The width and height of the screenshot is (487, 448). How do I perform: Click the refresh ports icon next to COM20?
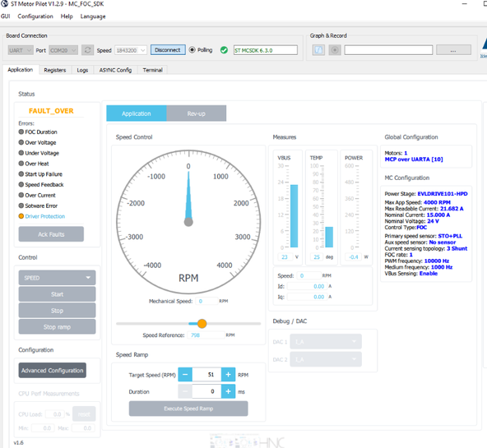(x=87, y=50)
